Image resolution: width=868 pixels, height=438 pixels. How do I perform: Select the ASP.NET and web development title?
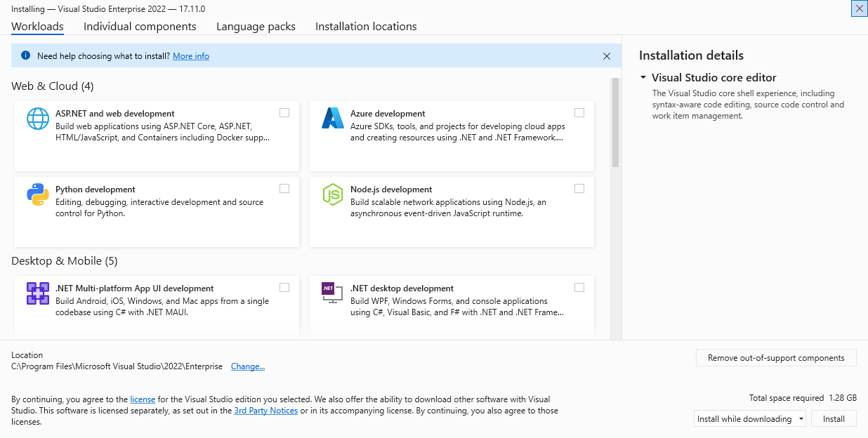[115, 114]
